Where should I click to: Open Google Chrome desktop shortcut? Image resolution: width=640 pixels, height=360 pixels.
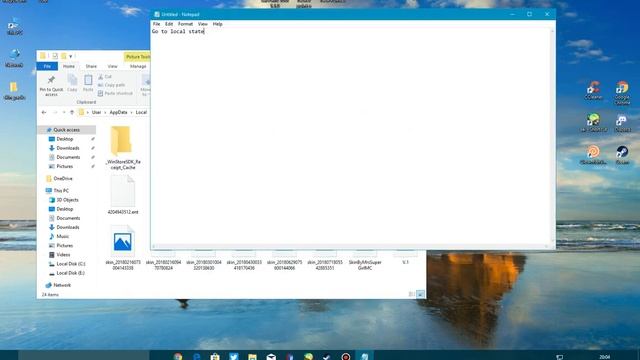[x=622, y=93]
